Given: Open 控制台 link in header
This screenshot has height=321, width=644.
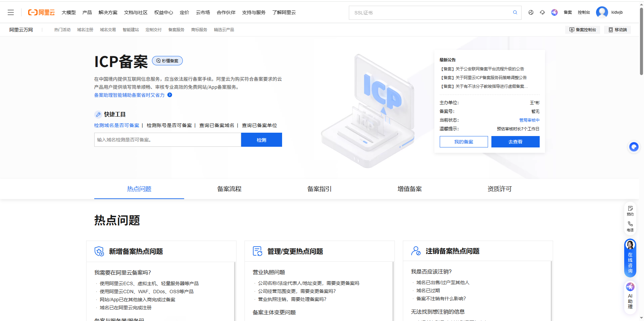Looking at the screenshot, I should [x=584, y=12].
